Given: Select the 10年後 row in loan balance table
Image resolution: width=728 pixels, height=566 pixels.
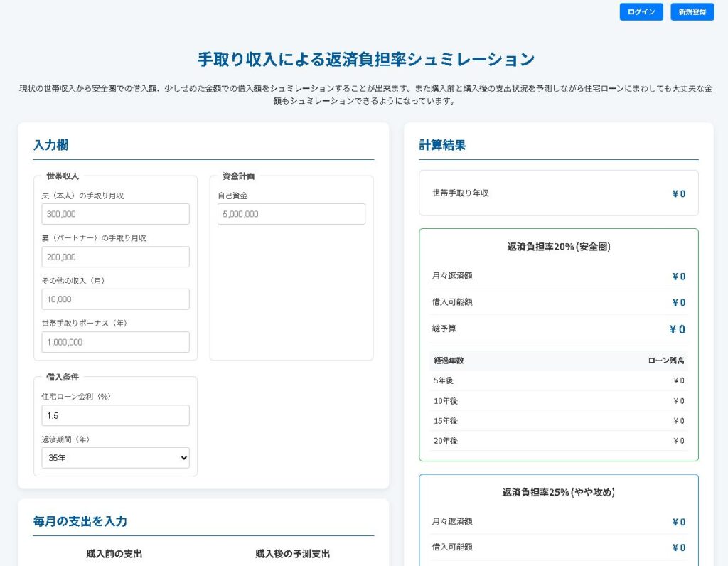Looking at the screenshot, I should [x=558, y=401].
